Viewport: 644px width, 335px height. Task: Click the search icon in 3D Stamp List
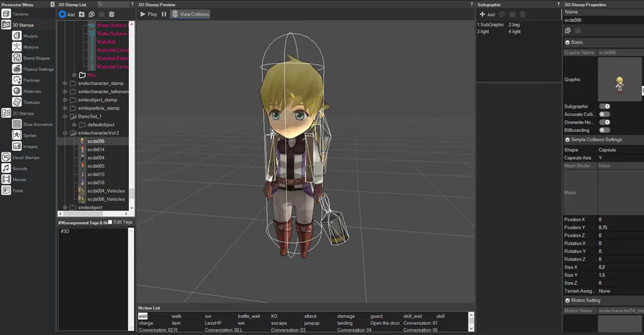click(x=99, y=4)
